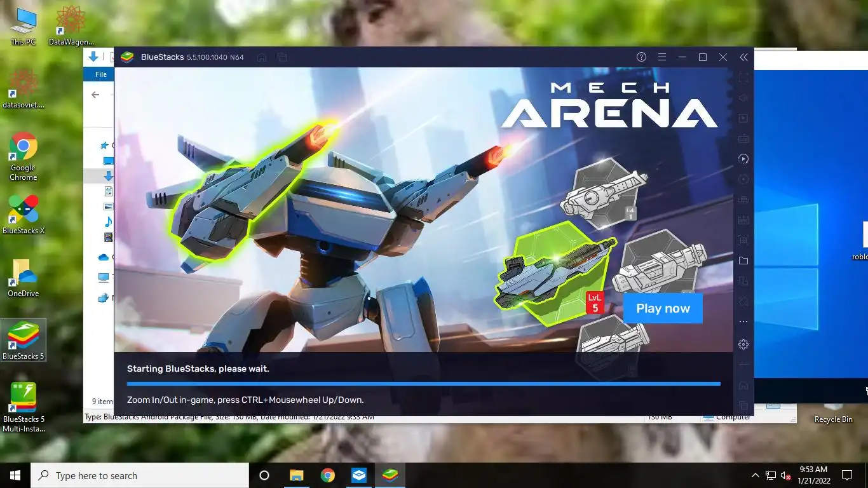Click the Cortana circle on the taskbar
This screenshot has height=488, width=868.
point(264,475)
